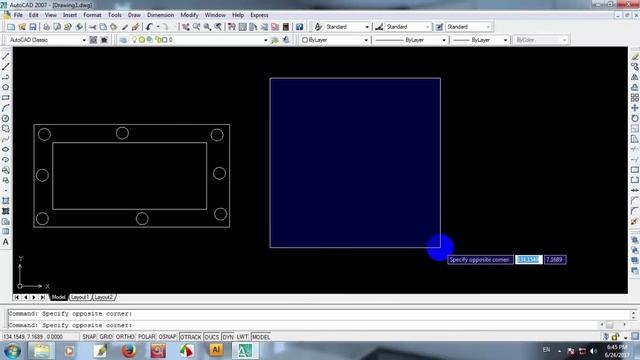Screen dimensions: 640x360
Task: Open the File menu
Action: [x=18, y=15]
